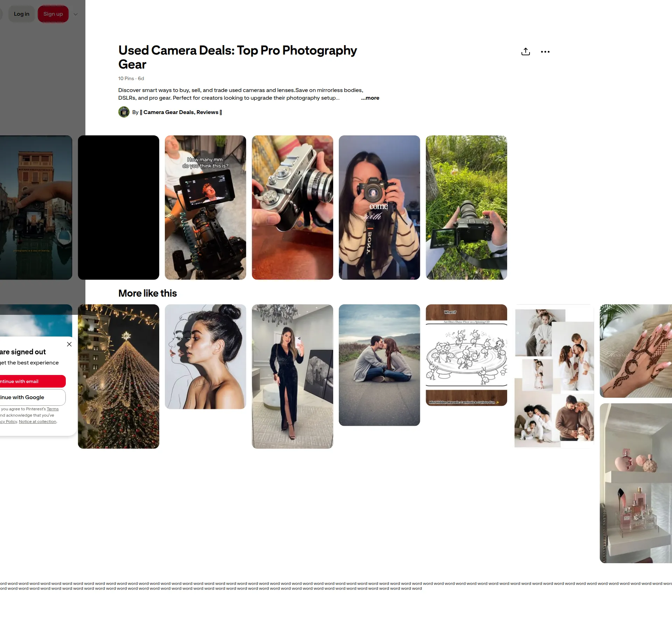
Task: Click the 'are signed out' popup heading
Action: (x=23, y=352)
